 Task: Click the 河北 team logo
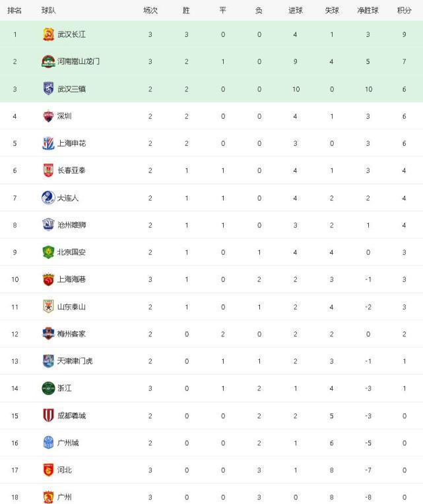click(x=48, y=470)
